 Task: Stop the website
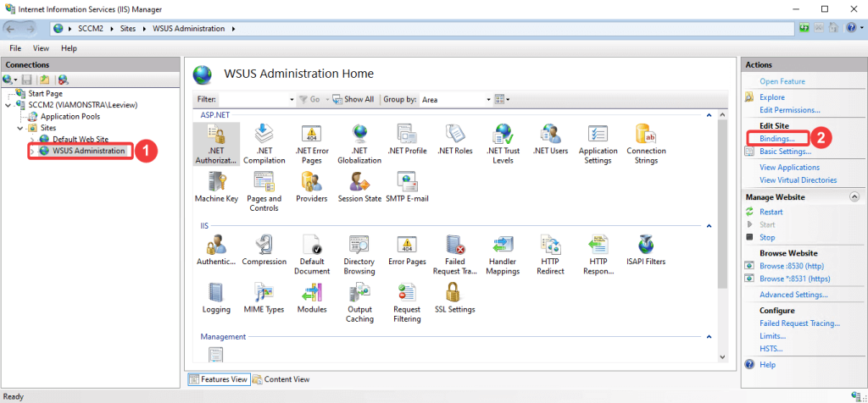[x=767, y=237]
